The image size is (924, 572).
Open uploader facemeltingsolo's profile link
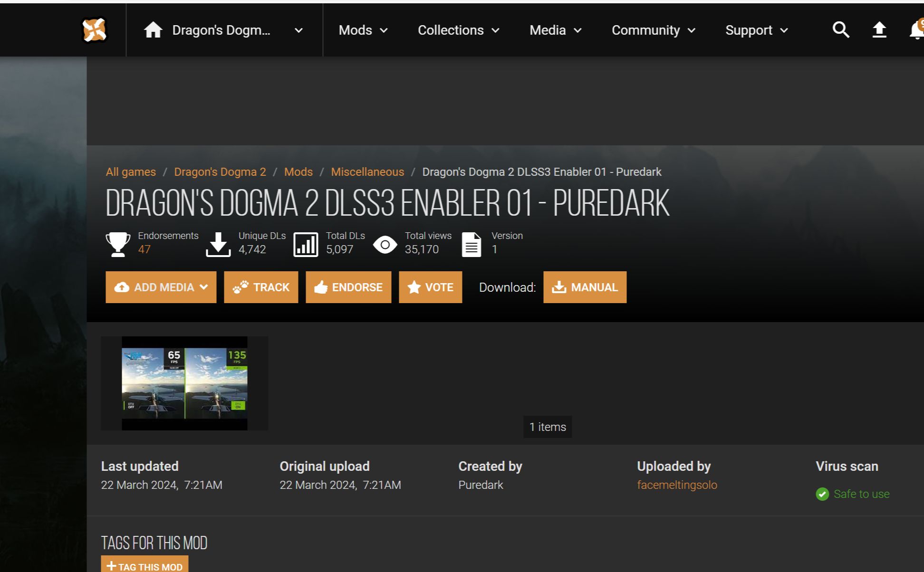point(677,485)
